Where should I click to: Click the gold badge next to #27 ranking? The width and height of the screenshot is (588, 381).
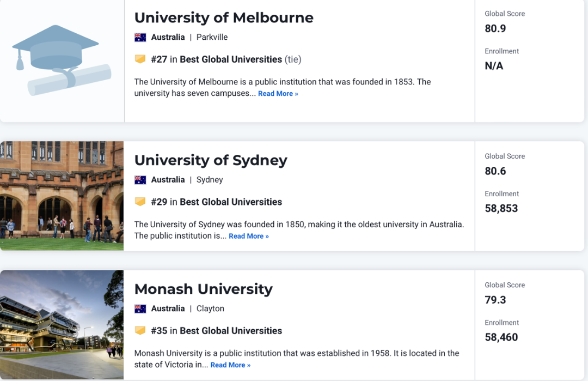(140, 59)
